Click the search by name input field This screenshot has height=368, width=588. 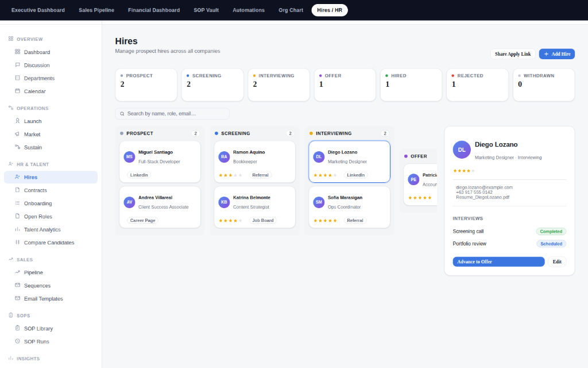172,114
